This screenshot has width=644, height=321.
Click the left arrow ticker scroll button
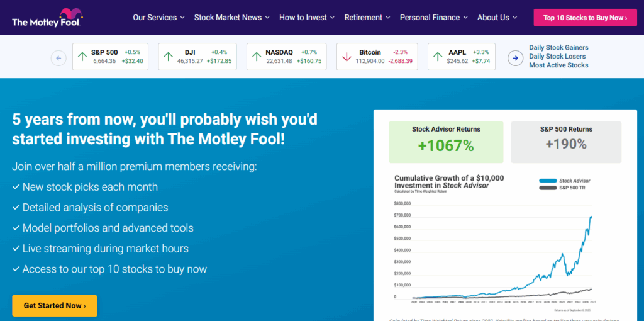coord(58,58)
